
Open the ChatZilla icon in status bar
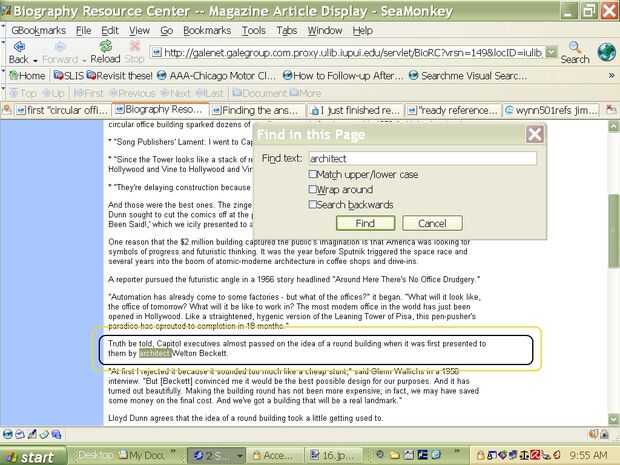(56, 435)
